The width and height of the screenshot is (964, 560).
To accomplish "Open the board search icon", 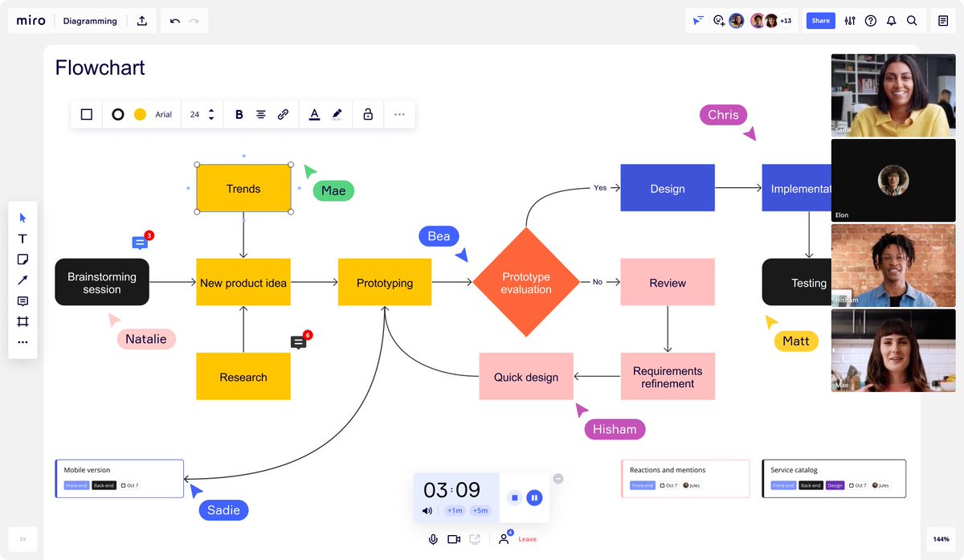I will 912,20.
